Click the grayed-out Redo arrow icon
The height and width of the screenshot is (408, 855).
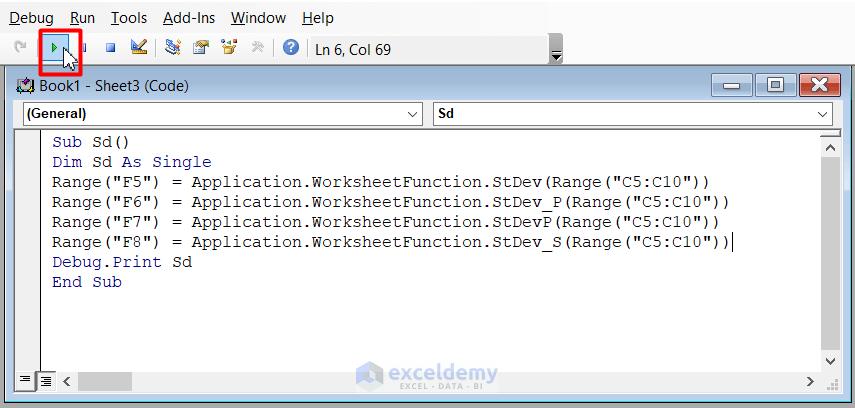20,47
